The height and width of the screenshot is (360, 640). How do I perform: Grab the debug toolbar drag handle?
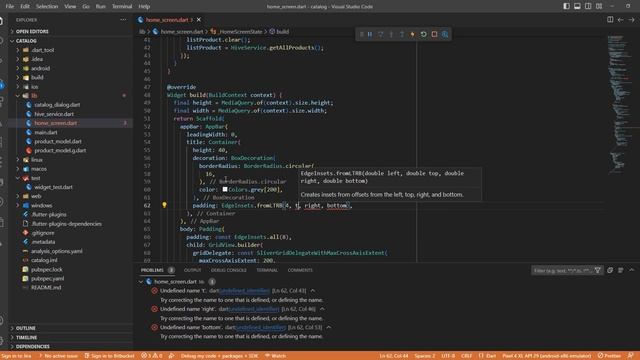(361, 34)
